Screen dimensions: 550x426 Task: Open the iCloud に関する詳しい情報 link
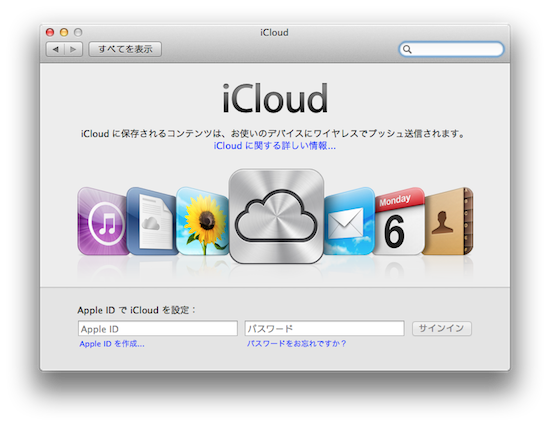(275, 146)
